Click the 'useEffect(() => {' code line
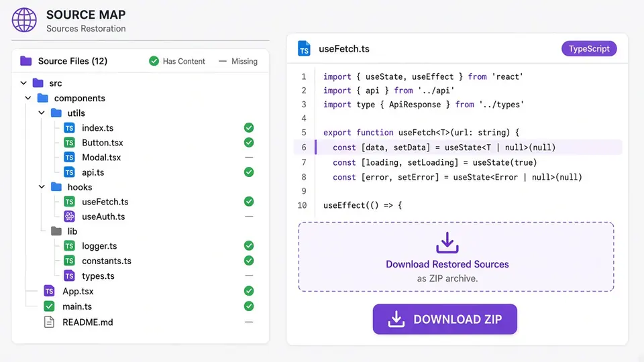Image resolution: width=644 pixels, height=362 pixels. (362, 205)
